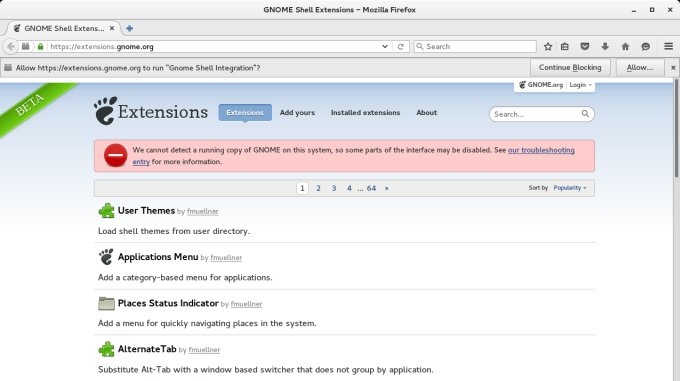Open Installed extensions page

click(366, 112)
